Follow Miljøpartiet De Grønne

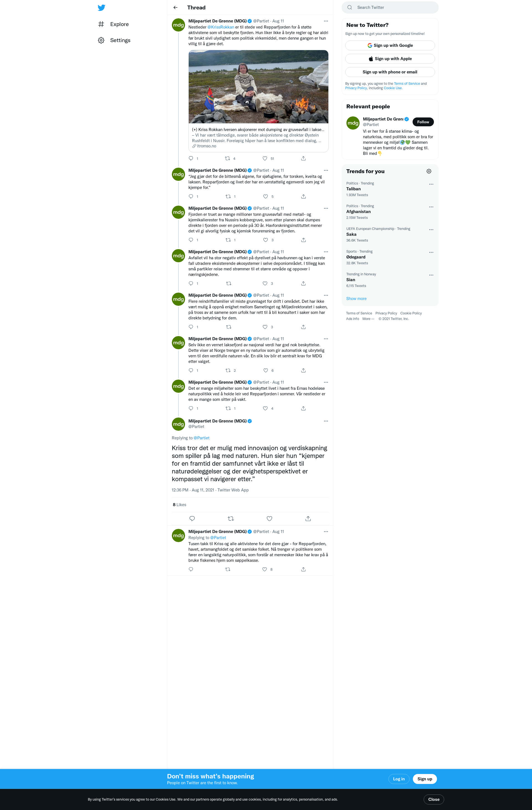[x=423, y=122]
